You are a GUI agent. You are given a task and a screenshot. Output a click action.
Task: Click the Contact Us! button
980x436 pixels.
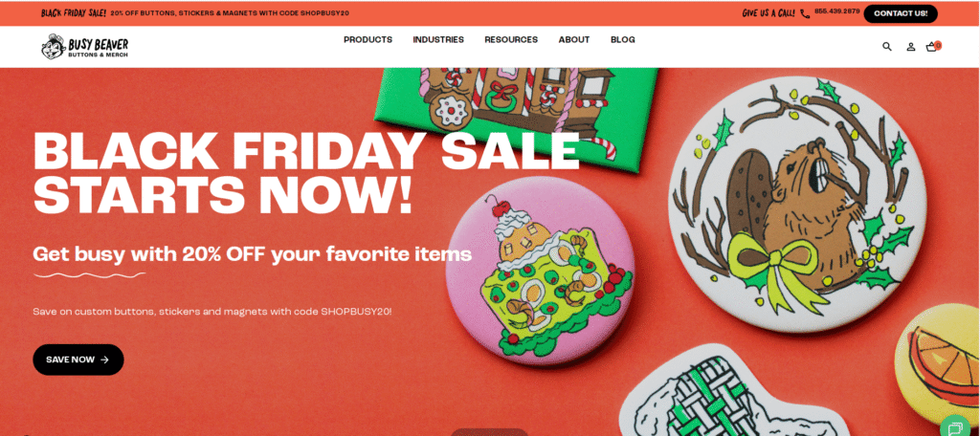(x=901, y=13)
